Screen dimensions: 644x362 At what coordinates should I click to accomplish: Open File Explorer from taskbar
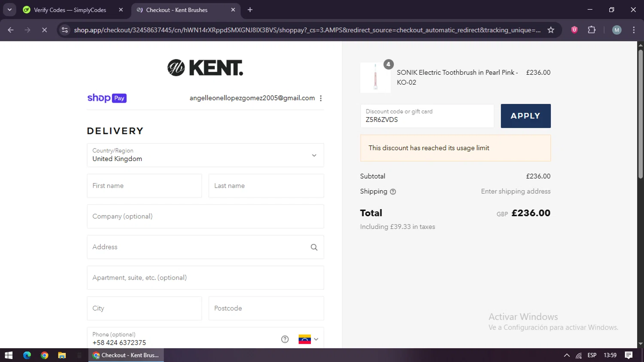coord(62,355)
